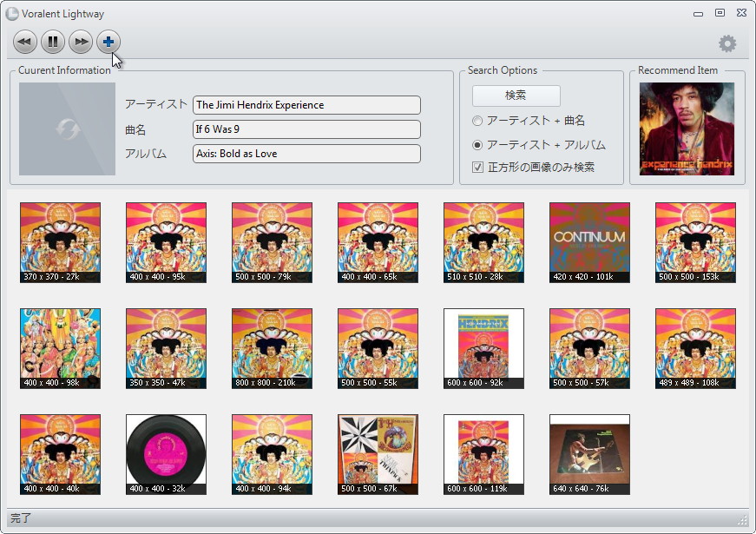Open settings via the gear icon
The image size is (756, 534).
pos(727,43)
